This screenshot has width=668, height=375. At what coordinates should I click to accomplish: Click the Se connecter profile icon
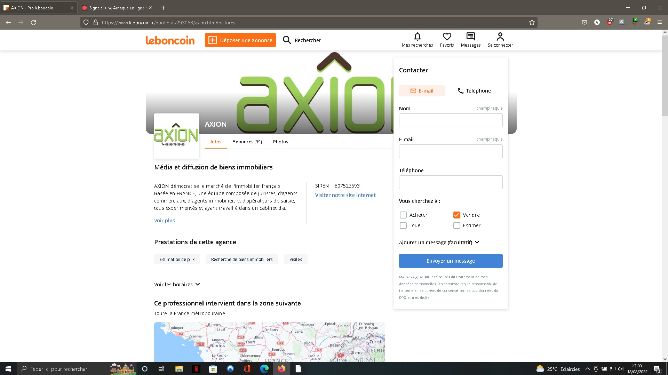(500, 37)
